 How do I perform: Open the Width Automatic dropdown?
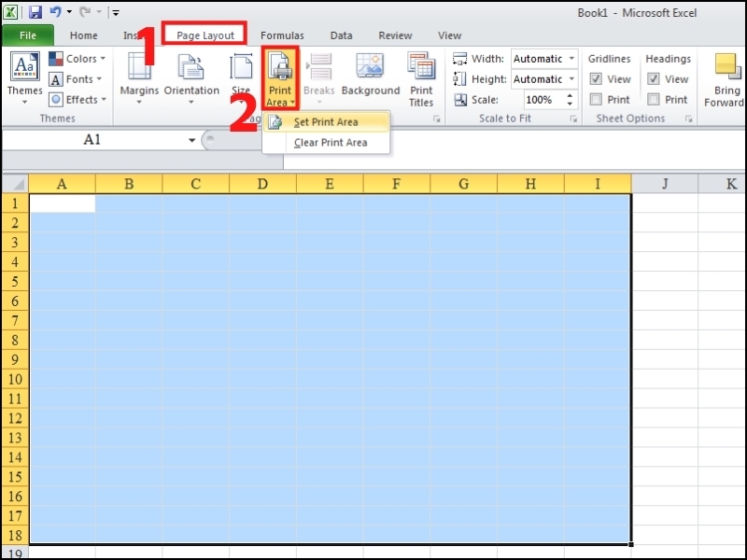pyautogui.click(x=570, y=58)
